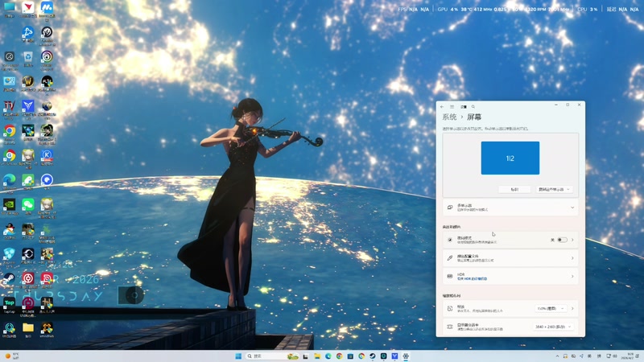Click the HDR row icon
The width and height of the screenshot is (644, 362).
(450, 276)
